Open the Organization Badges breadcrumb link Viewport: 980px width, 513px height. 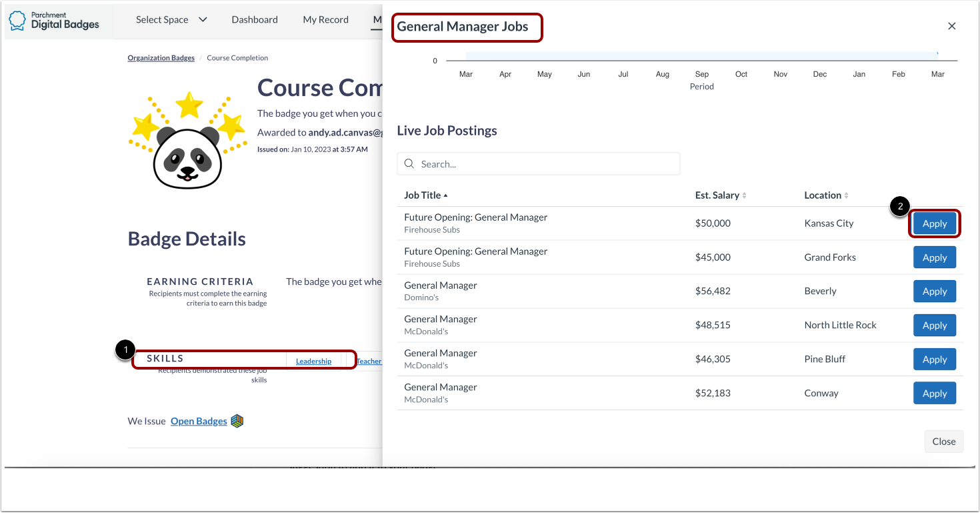click(x=161, y=58)
